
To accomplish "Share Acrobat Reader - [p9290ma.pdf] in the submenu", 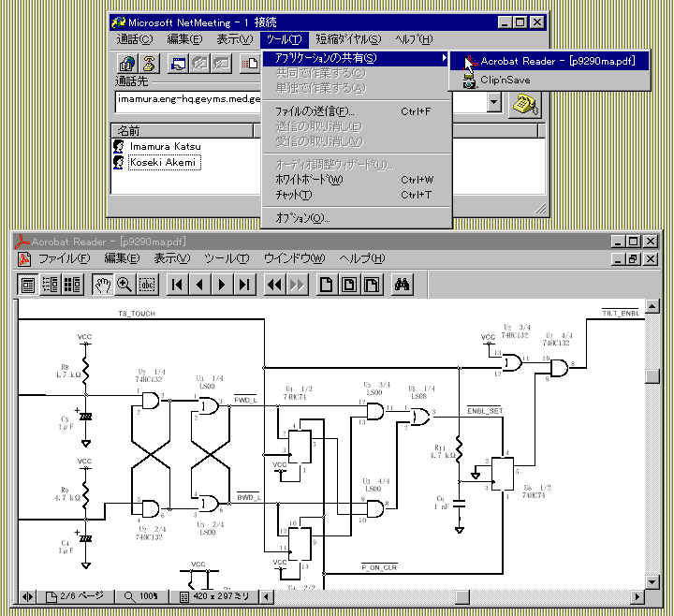I will click(x=549, y=61).
